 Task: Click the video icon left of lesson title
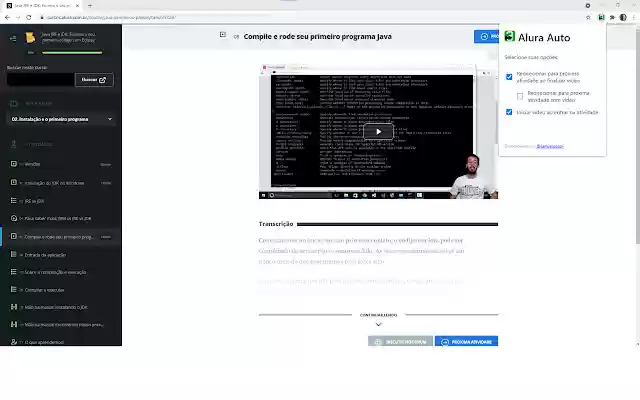(x=222, y=35)
